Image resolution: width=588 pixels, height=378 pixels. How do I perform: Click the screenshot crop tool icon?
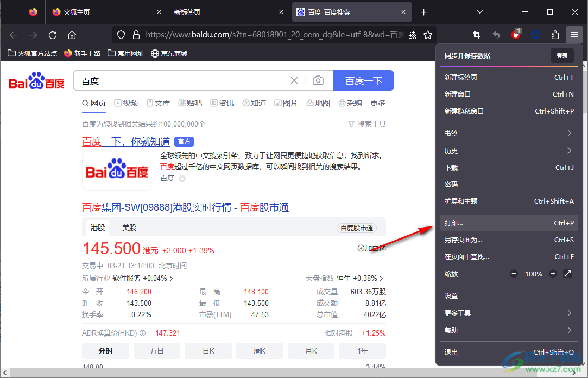pos(477,35)
